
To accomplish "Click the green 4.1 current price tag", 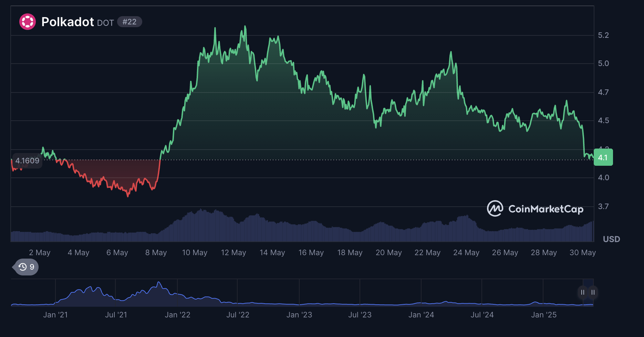I will 603,157.
